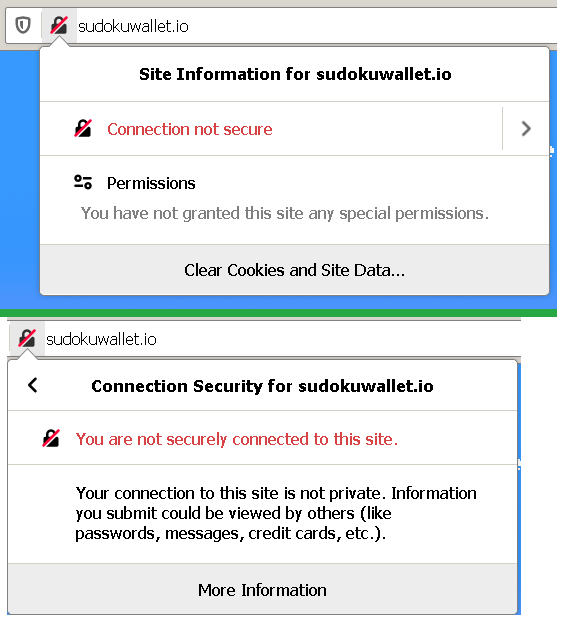566x618 pixels.
Task: Click the connection not private description paragraph
Action: (276, 513)
